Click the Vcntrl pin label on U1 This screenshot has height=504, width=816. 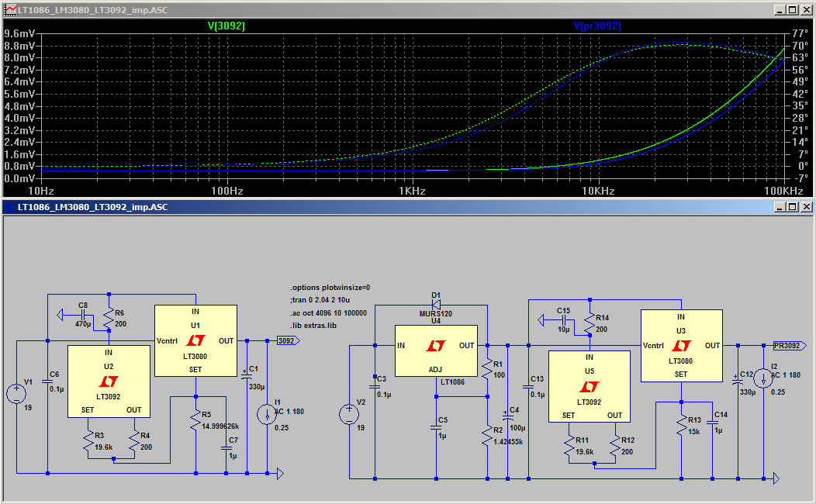pos(167,340)
